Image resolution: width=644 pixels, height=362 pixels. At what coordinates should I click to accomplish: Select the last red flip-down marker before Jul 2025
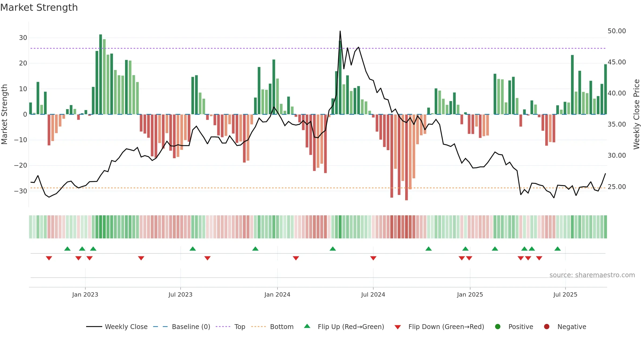pyautogui.click(x=539, y=258)
